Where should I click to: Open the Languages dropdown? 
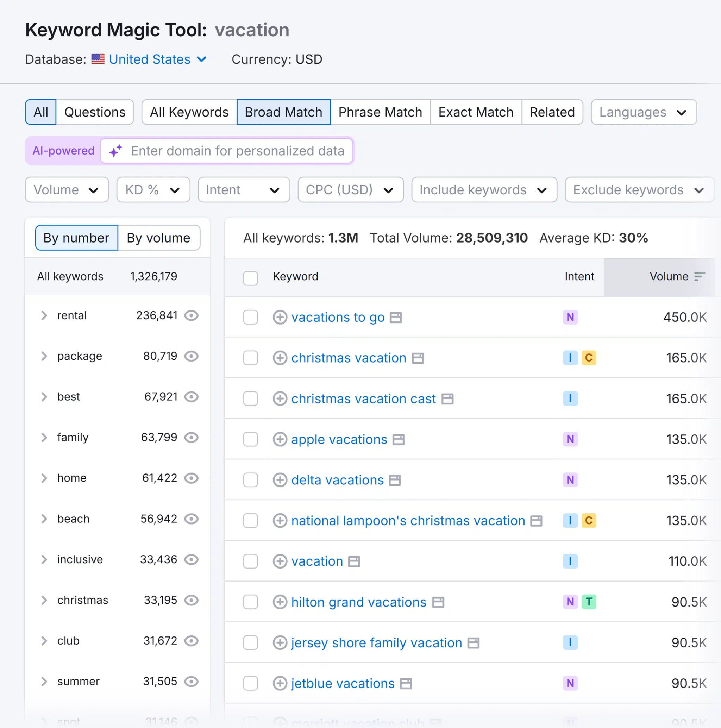point(644,112)
